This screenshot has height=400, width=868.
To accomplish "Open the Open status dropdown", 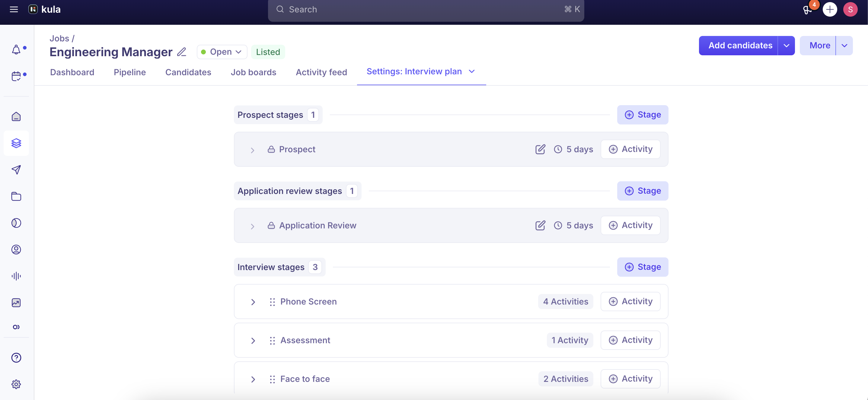I will [222, 52].
